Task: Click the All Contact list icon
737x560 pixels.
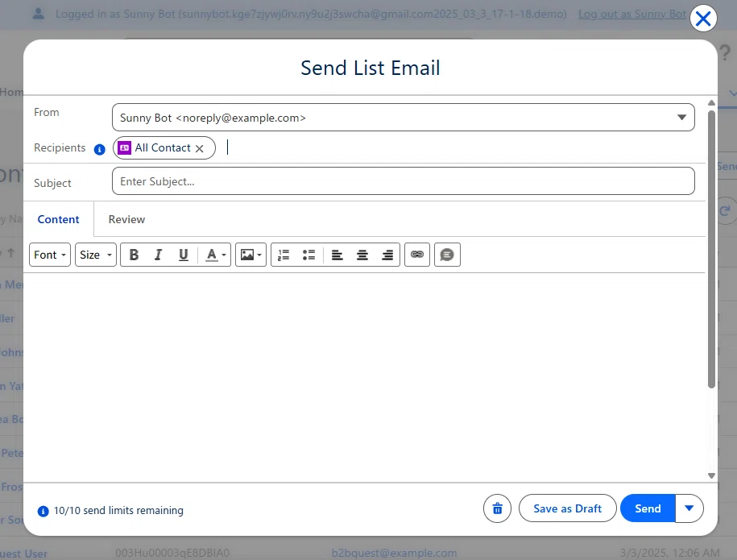Action: point(125,147)
